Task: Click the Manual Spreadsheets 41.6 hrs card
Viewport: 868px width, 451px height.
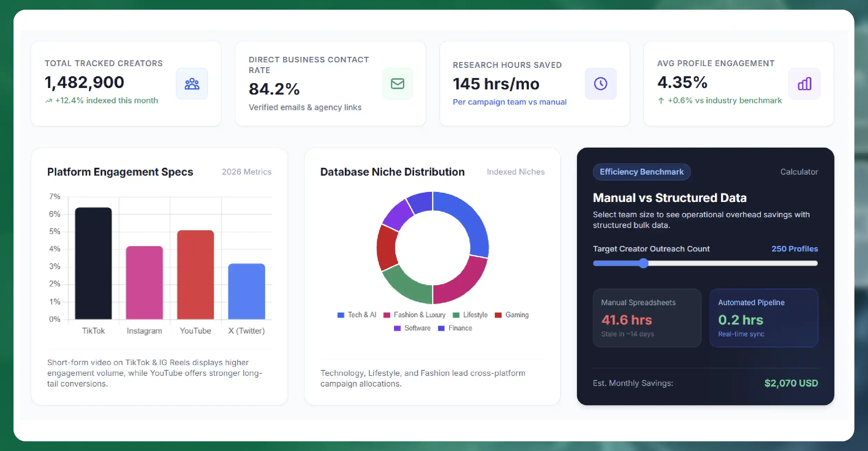Action: [647, 318]
